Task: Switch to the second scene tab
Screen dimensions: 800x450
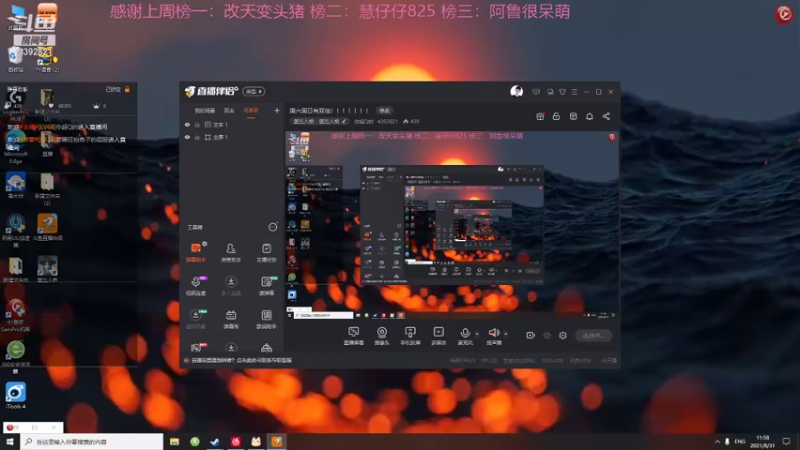Action: [229, 111]
